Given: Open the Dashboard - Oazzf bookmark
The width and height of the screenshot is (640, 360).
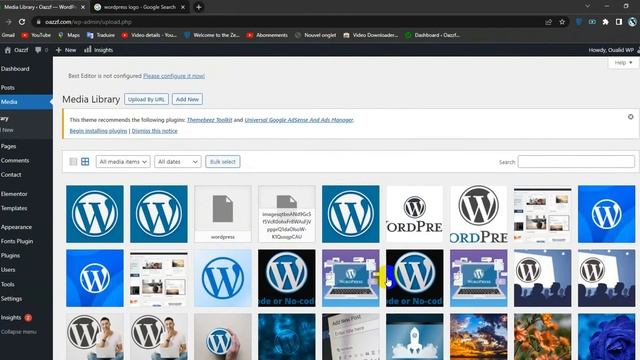Looking at the screenshot, I should [x=432, y=35].
